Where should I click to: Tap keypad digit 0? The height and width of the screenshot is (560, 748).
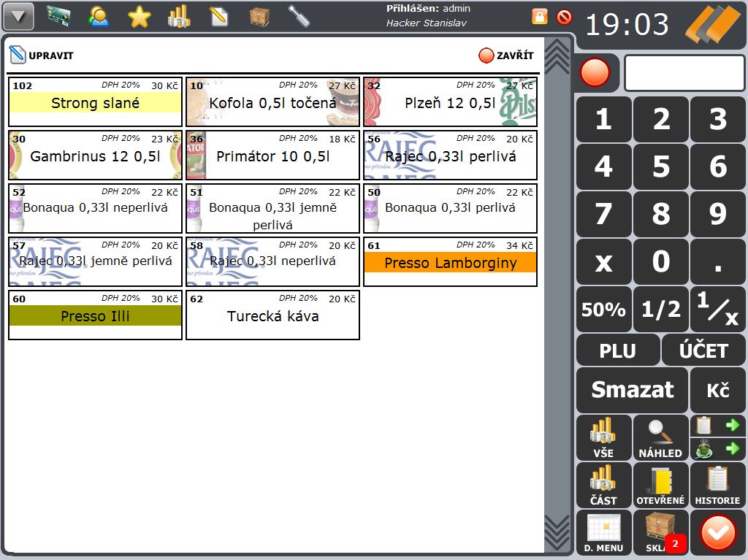(661, 261)
